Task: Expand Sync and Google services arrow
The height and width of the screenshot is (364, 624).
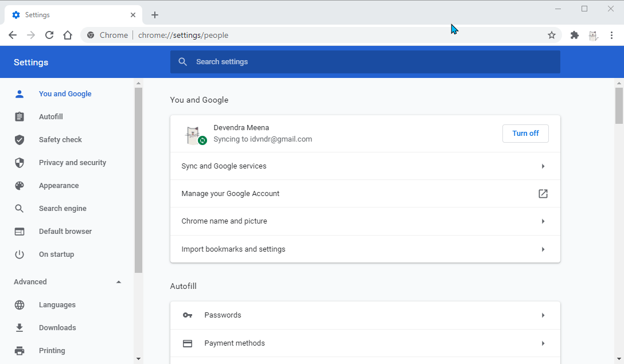Action: click(543, 166)
